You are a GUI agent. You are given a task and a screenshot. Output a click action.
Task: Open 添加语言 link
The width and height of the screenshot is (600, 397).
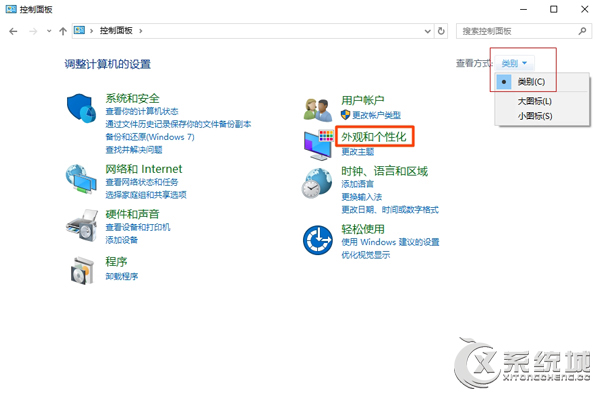coord(357,184)
